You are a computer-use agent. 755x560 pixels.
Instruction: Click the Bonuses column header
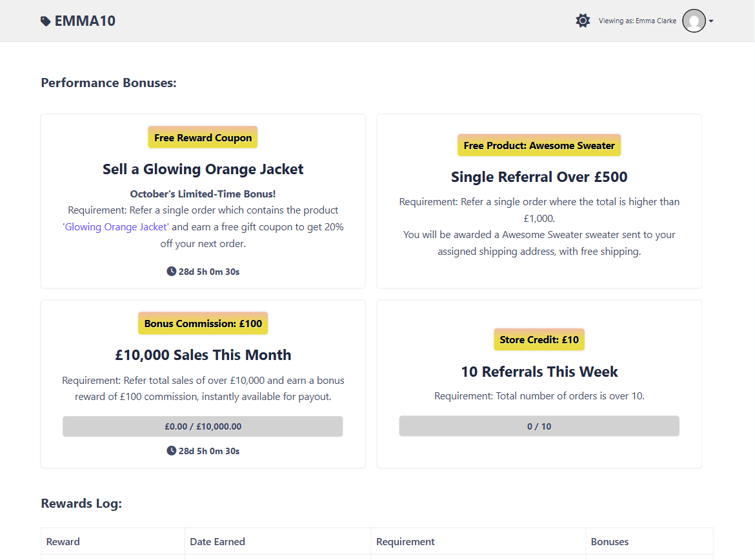[649, 542]
